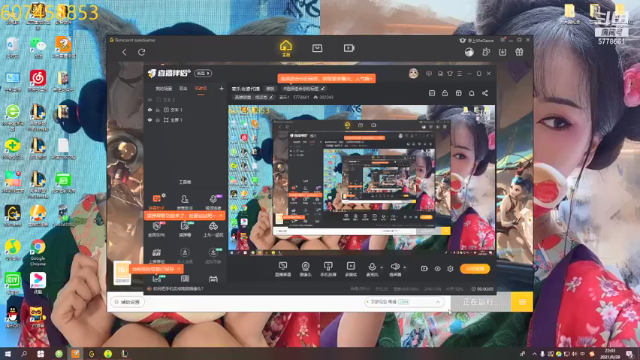640x360 pixels.
Task: Toggle lock on the 文本 1 layer
Action: pos(158,110)
